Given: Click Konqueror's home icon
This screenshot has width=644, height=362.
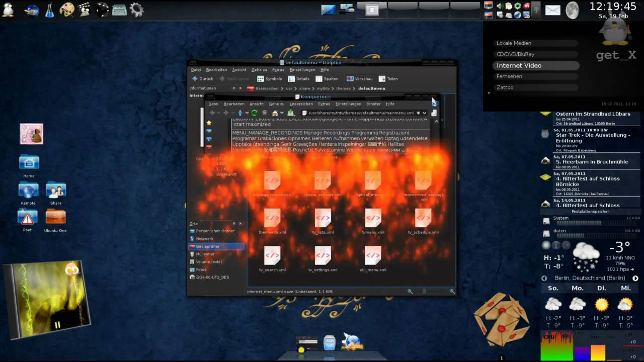Looking at the screenshot, I should tap(275, 113).
